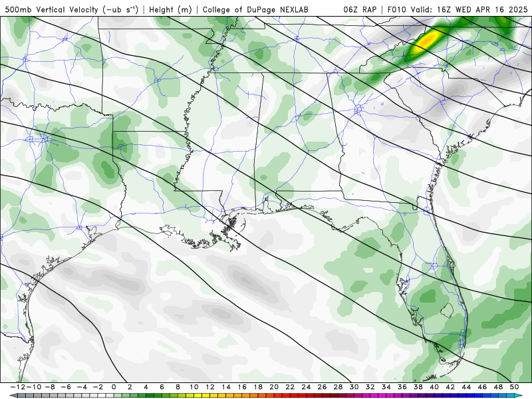Image resolution: width=532 pixels, height=399 pixels.
Task: Click the '50' color scale label
Action: [514, 387]
